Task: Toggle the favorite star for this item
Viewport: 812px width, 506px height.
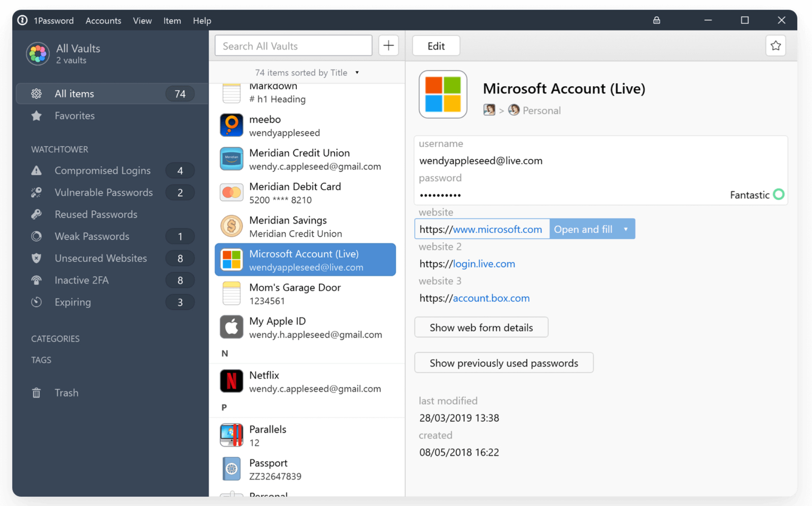Action: 775,46
